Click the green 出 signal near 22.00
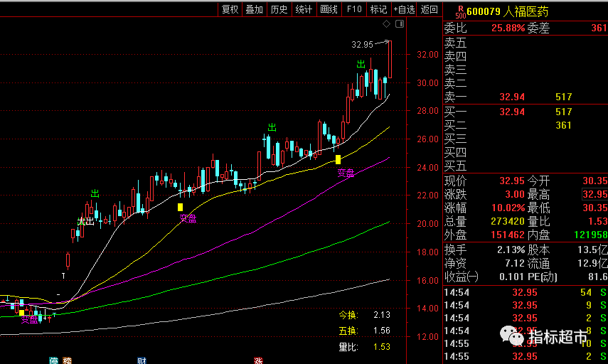Image resolution: width=608 pixels, height=364 pixels. tap(95, 193)
